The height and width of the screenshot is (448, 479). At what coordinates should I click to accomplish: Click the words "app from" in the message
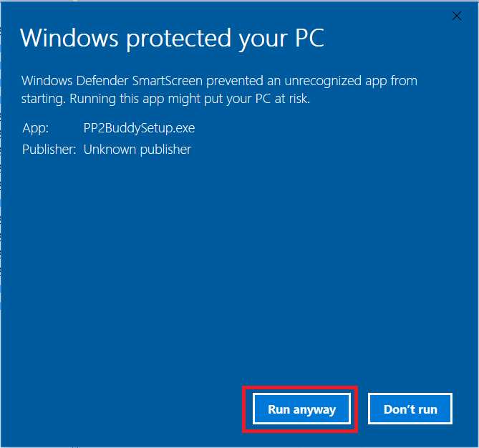click(387, 80)
